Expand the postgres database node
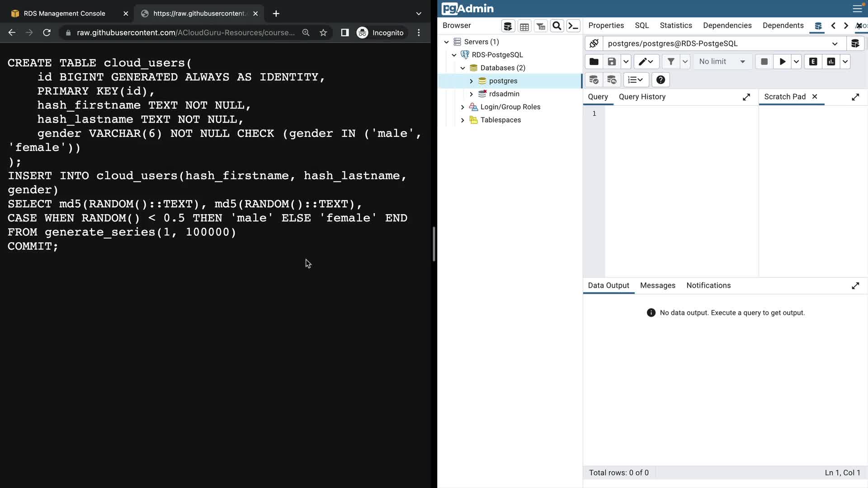868x488 pixels. point(471,81)
